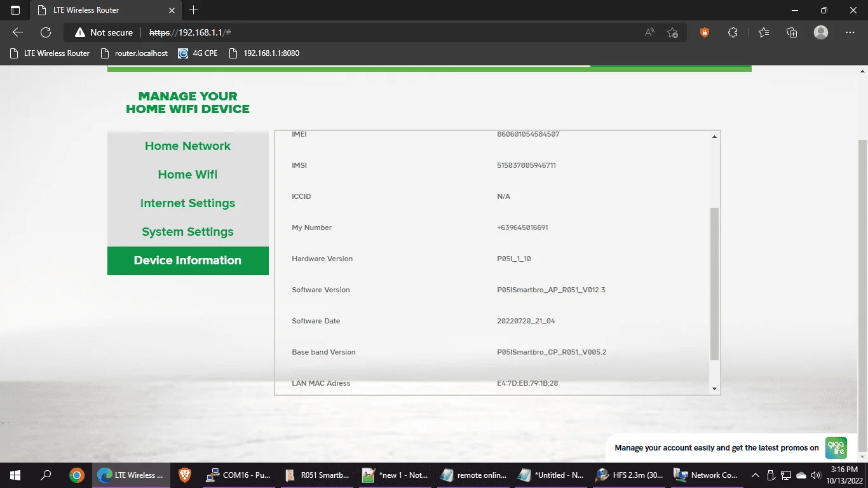Click the browser Back arrow
Image resolution: width=868 pixels, height=488 pixels.
point(18,32)
